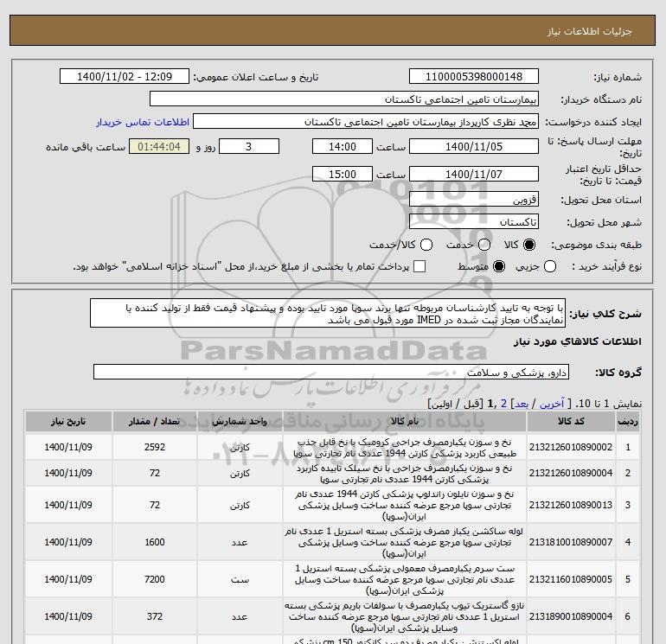Click the days remaining field showing 3
The height and width of the screenshot is (644, 666).
(249, 146)
